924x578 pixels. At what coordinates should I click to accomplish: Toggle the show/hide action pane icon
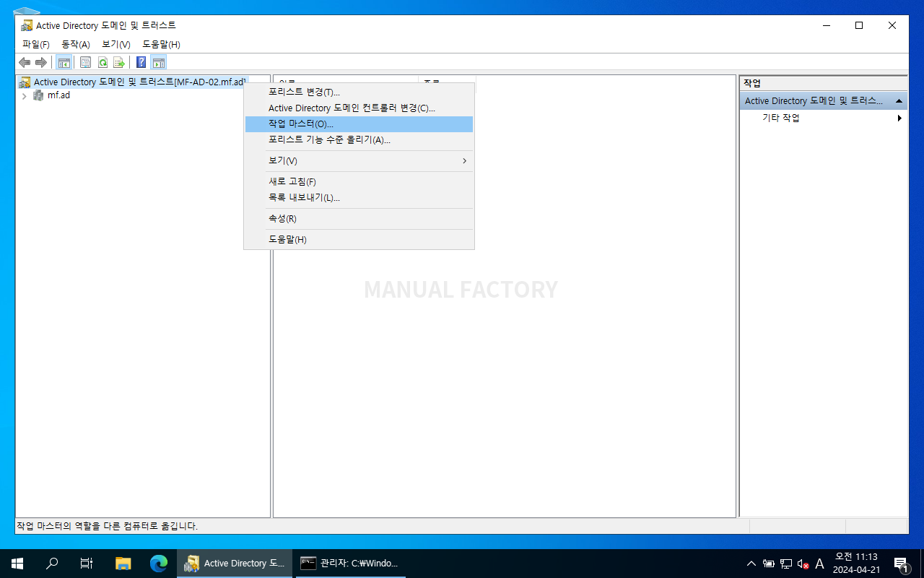(159, 62)
